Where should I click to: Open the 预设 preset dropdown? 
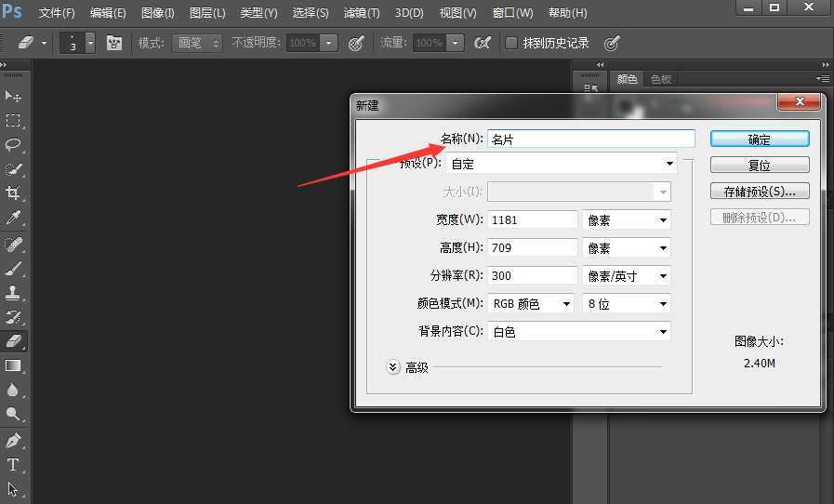tap(562, 164)
